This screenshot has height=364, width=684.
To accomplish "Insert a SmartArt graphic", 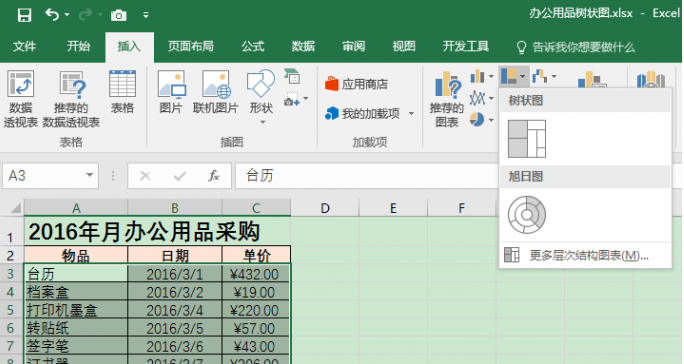I will click(292, 76).
